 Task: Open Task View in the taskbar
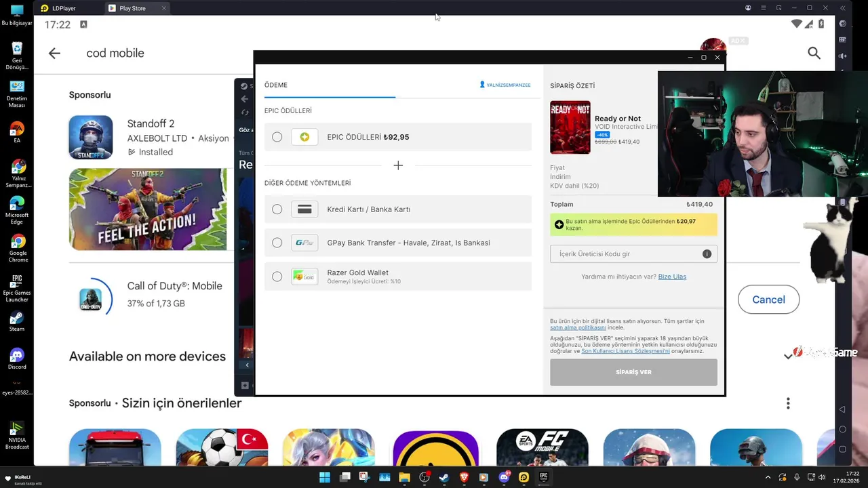click(x=345, y=477)
